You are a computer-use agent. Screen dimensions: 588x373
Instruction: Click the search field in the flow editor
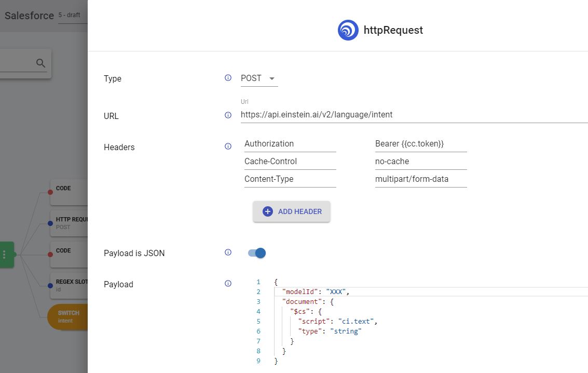[23, 63]
